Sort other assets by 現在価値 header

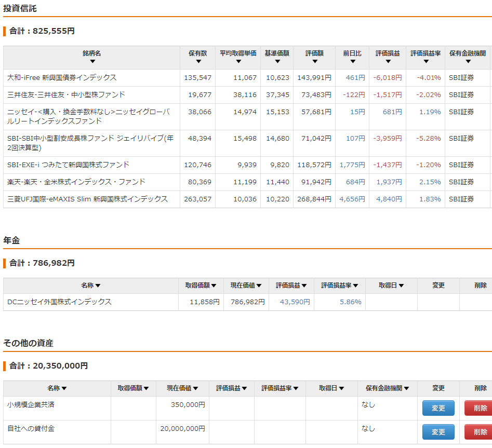pos(182,388)
